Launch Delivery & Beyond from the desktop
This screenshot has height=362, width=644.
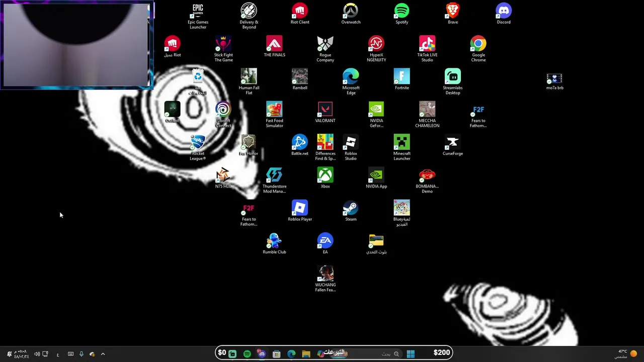coord(249,16)
